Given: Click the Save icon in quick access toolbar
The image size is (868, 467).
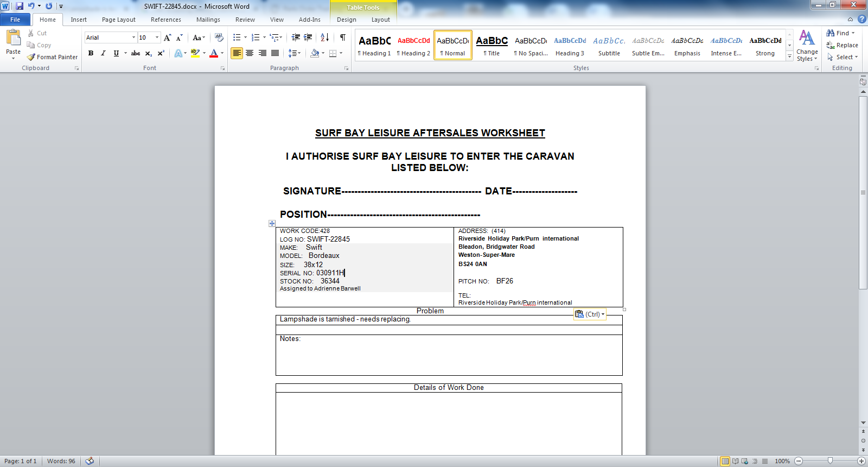Looking at the screenshot, I should point(20,6).
